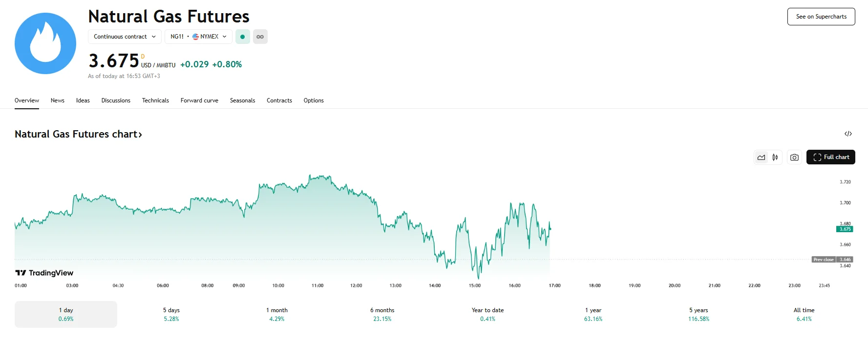This screenshot has width=868, height=339.
Task: Select the 6 months time range
Action: click(382, 314)
